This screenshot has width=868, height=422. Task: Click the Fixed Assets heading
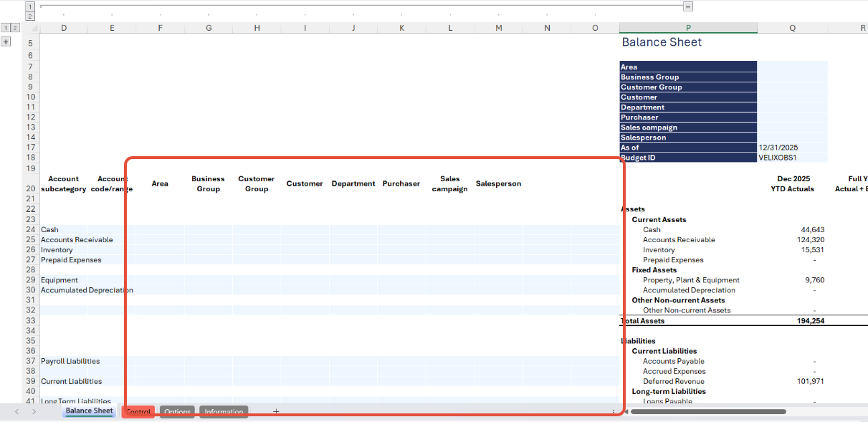654,270
